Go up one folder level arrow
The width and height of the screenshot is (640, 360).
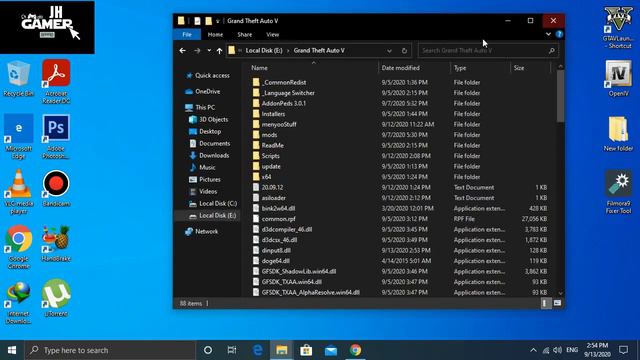point(220,51)
